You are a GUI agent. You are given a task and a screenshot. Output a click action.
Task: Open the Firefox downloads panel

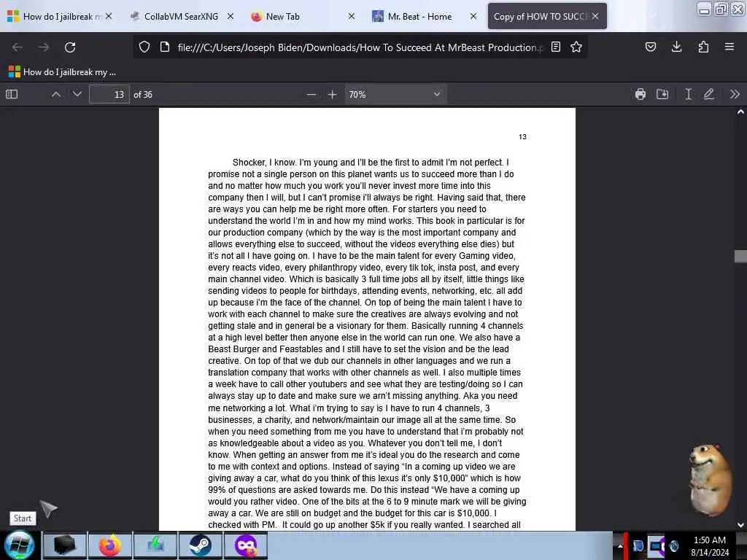[676, 47]
